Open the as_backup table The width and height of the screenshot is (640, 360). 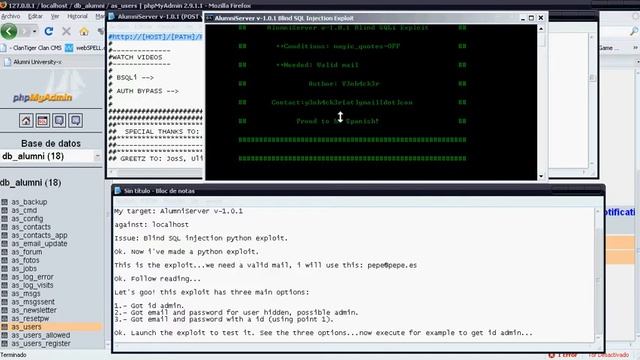pos(29,202)
